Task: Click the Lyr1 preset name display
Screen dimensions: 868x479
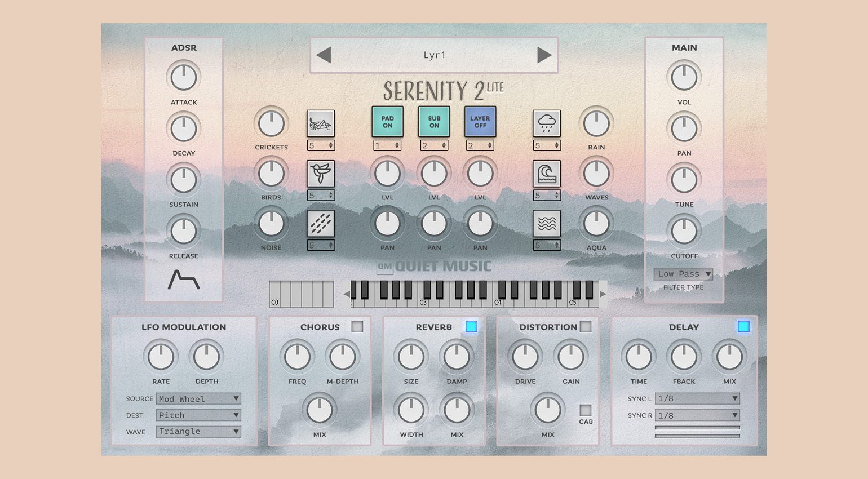Action: 434,55
